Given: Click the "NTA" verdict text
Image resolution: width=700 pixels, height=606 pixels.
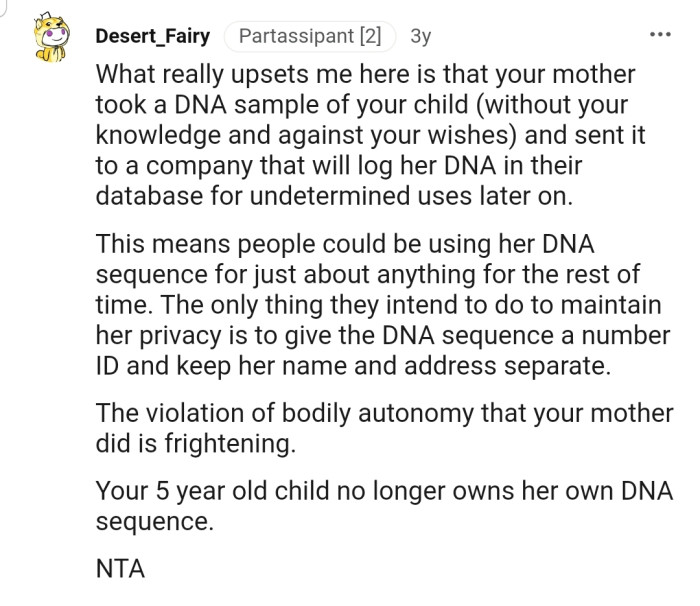Looking at the screenshot, I should tap(121, 570).
